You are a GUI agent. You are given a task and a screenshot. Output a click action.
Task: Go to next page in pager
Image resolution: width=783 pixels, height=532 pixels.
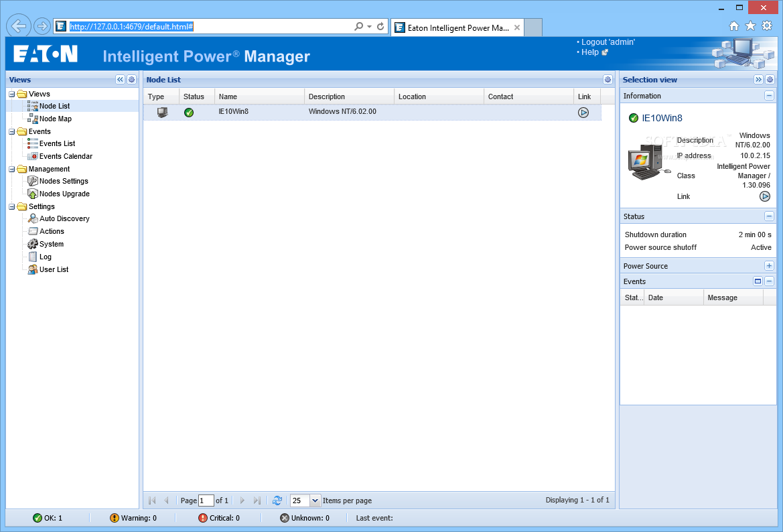(242, 500)
